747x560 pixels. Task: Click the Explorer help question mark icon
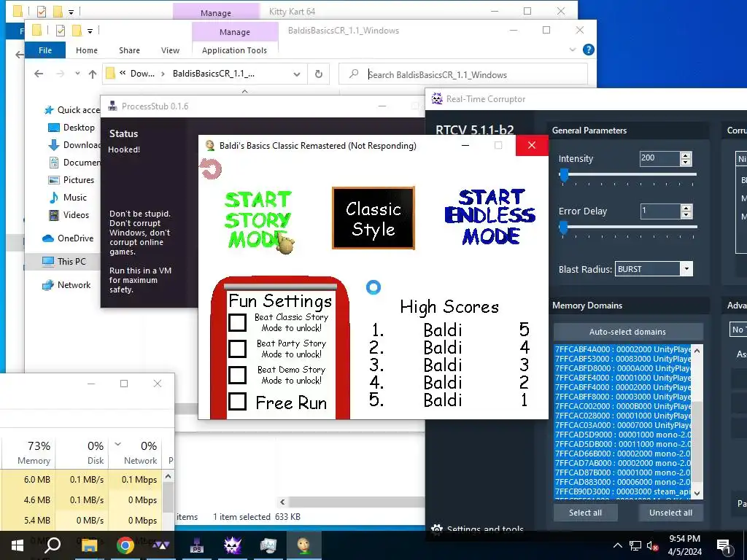tap(589, 50)
